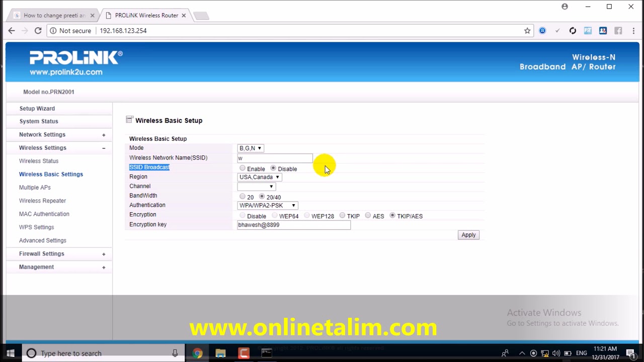Image resolution: width=644 pixels, height=362 pixels.
Task: Open the People icon in the taskbar
Action: pyautogui.click(x=505, y=353)
